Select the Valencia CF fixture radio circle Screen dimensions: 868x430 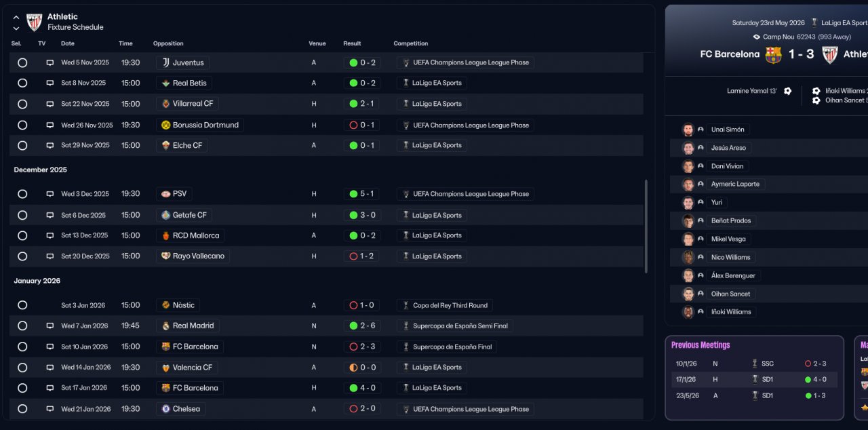(22, 368)
